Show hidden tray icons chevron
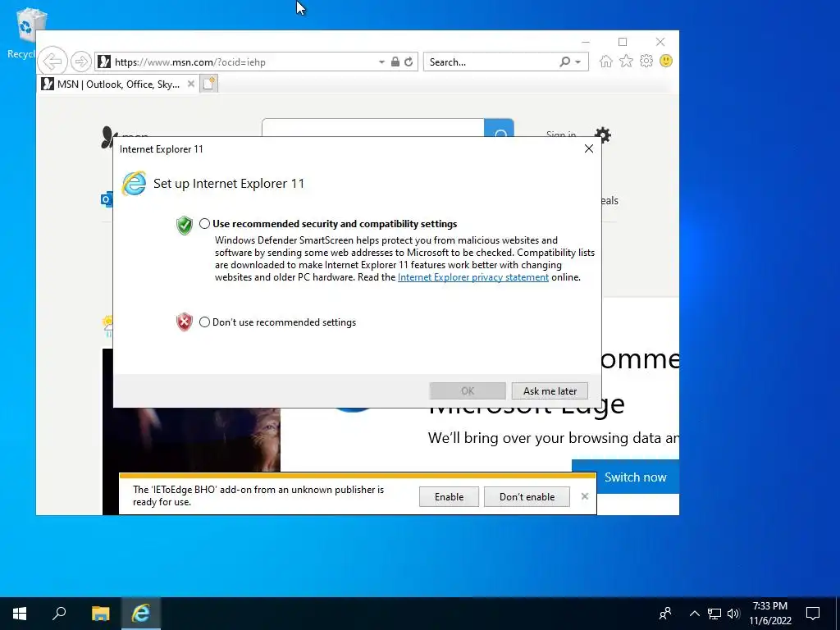The height and width of the screenshot is (630, 840). click(x=694, y=614)
